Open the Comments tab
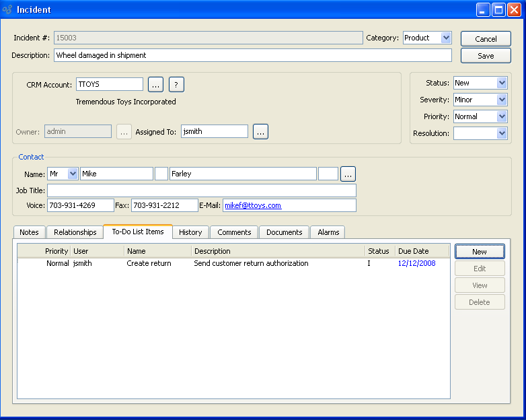Image resolution: width=526 pixels, height=420 pixels. tap(234, 232)
